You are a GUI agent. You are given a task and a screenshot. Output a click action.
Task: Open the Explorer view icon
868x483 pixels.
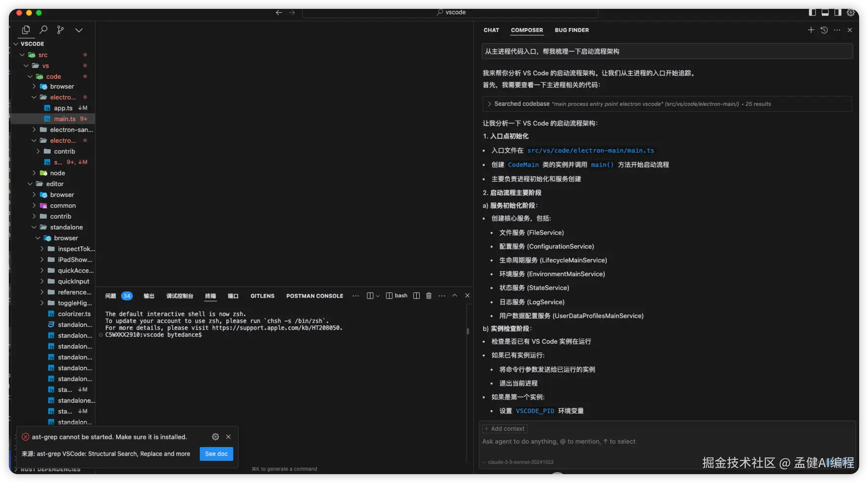click(x=26, y=30)
